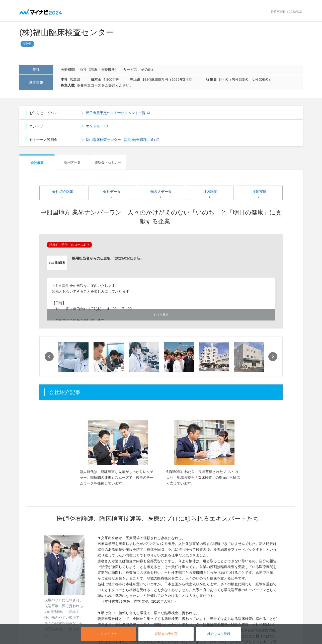
Task: Open carousel photo of man on the phone
Action: click(109, 357)
